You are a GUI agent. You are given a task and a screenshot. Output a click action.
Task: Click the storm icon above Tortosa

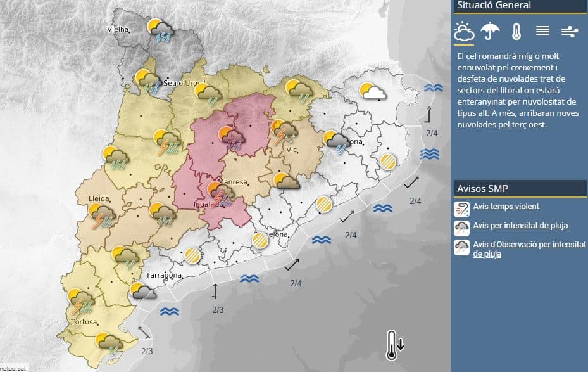81,301
